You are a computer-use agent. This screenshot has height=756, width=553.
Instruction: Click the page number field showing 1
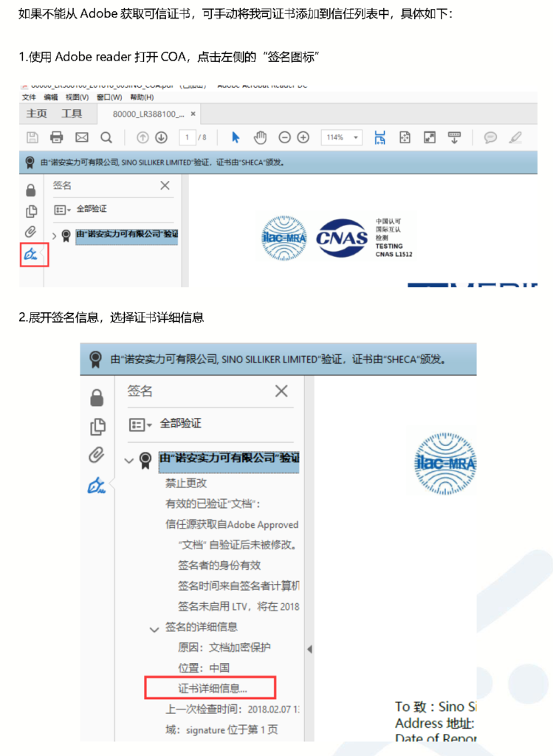[187, 137]
